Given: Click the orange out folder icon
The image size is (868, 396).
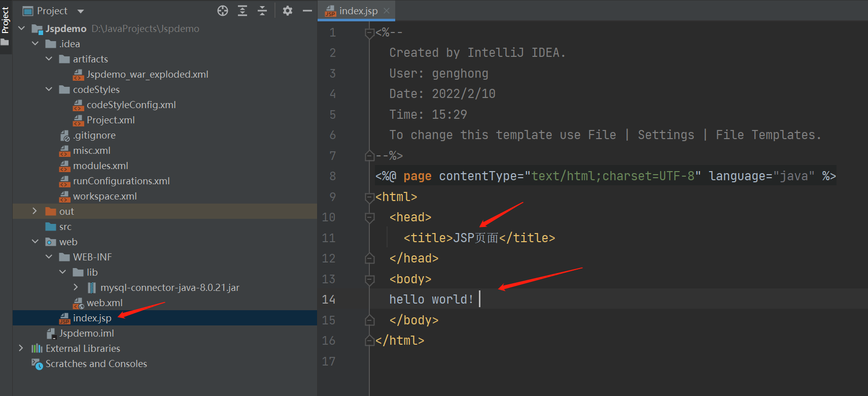Looking at the screenshot, I should point(51,211).
